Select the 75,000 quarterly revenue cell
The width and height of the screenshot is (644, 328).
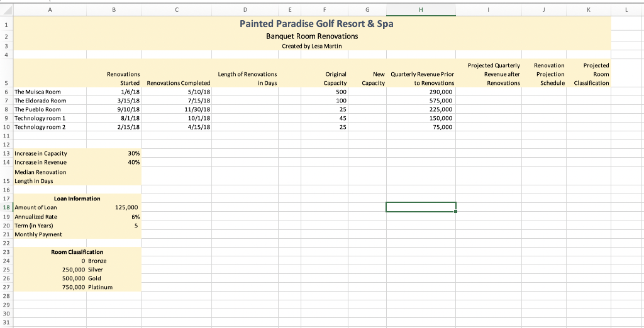(x=421, y=128)
